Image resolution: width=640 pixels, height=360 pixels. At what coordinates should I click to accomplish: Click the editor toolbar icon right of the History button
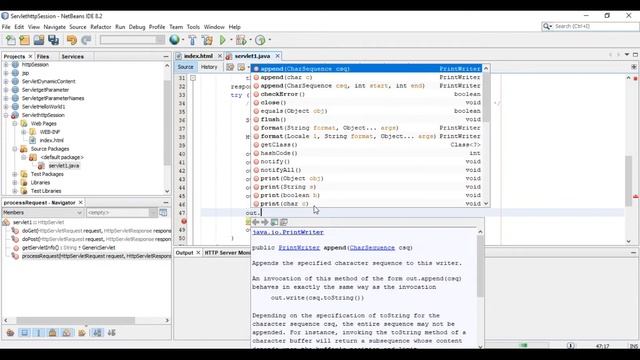pyautogui.click(x=230, y=67)
